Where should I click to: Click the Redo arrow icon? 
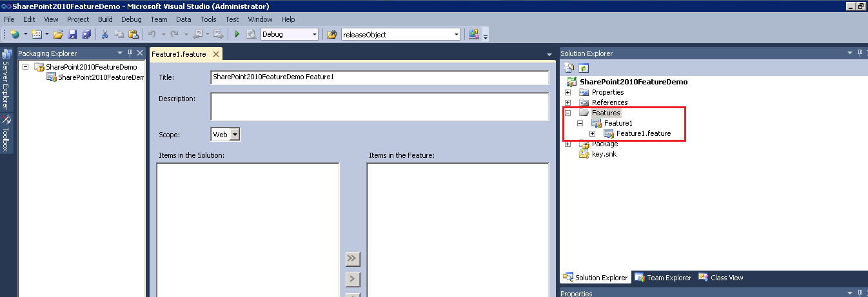[x=174, y=34]
